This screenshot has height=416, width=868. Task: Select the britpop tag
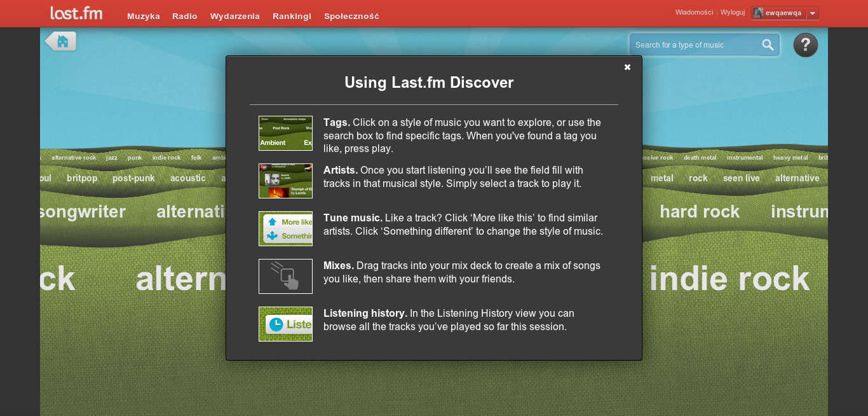click(82, 178)
